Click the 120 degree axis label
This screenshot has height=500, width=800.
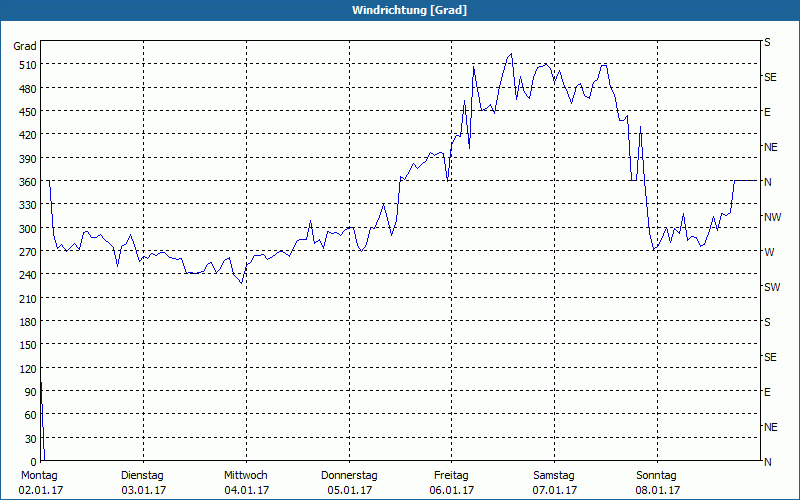click(x=28, y=368)
